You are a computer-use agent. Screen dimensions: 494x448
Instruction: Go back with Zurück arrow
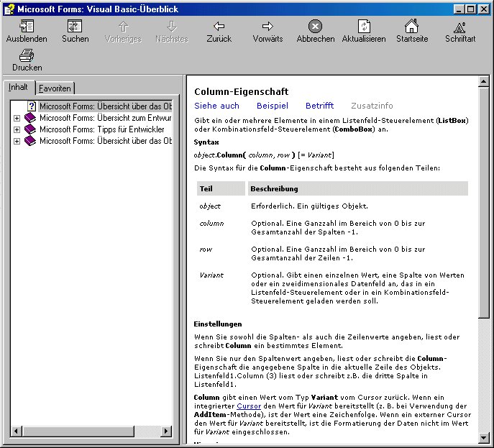click(219, 27)
